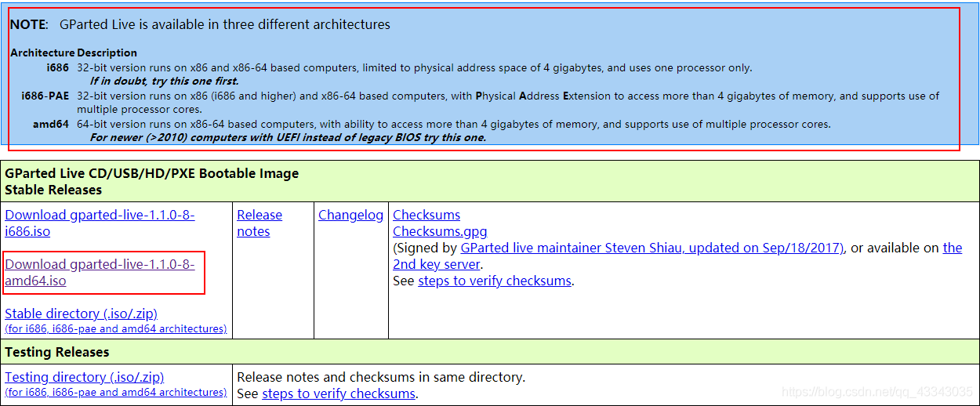Open the 2nd key server link

[677, 256]
